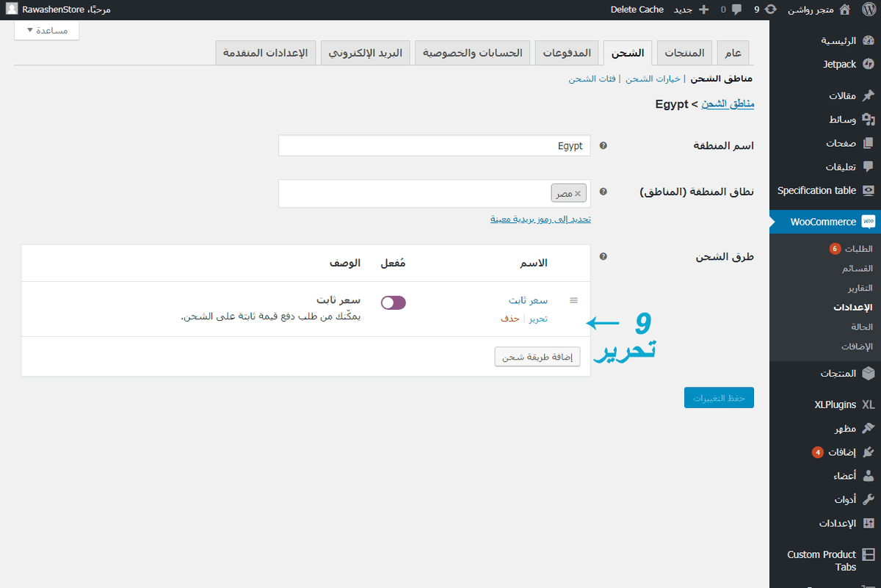Click the حذف link under سعر ثابت
The height and width of the screenshot is (588, 881).
click(510, 319)
